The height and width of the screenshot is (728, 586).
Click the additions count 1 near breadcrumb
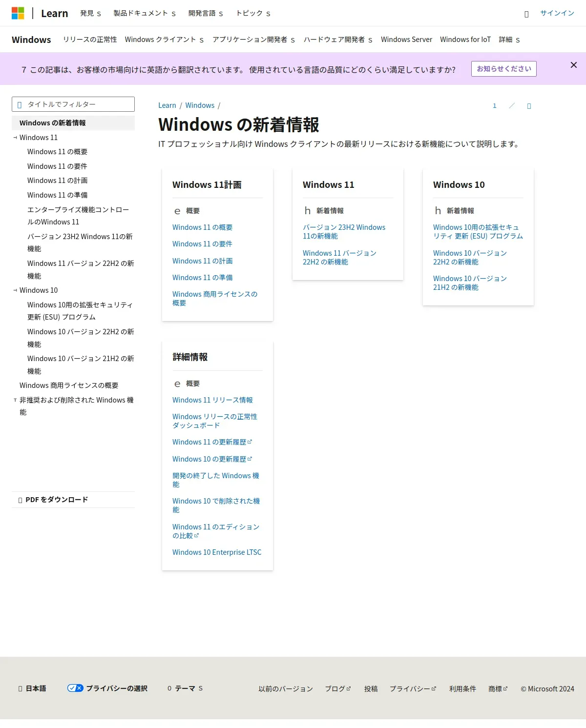coord(494,106)
